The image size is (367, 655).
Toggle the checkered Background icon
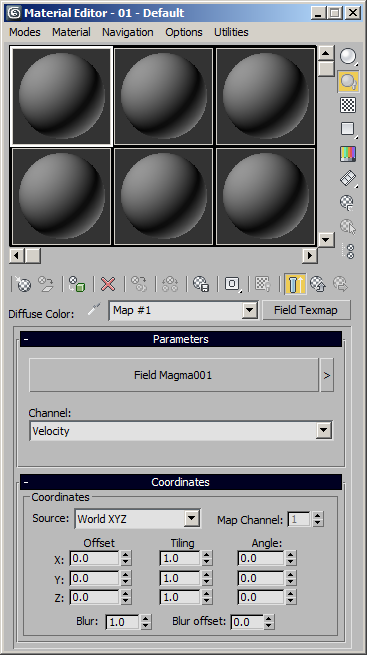click(348, 105)
